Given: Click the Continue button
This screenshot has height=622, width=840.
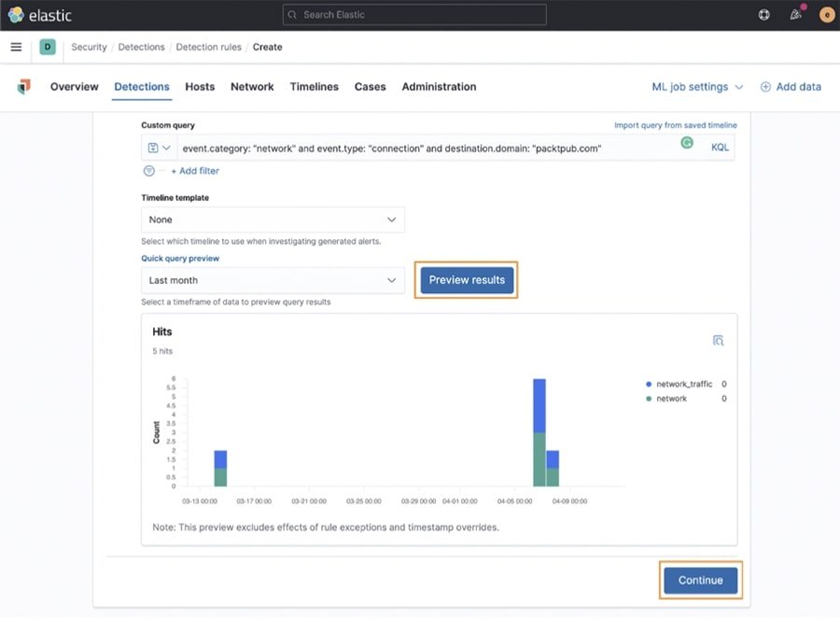Looking at the screenshot, I should 700,580.
